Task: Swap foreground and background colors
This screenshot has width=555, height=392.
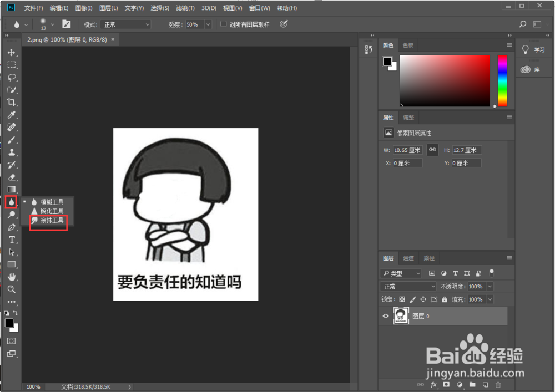Action: tap(15, 313)
